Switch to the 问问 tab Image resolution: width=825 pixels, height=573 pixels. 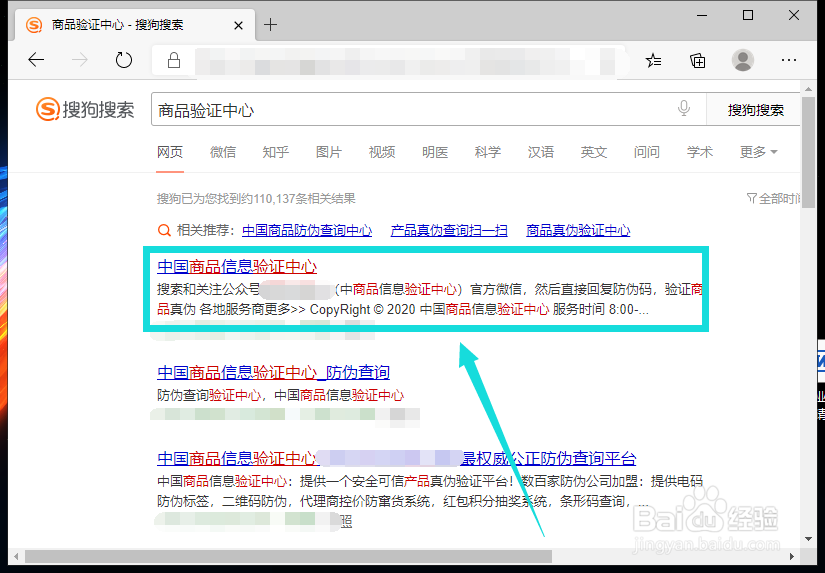pos(647,152)
